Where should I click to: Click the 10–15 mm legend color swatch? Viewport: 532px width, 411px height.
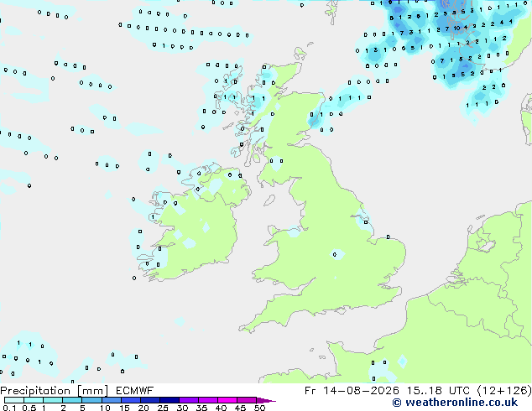(x=112, y=400)
